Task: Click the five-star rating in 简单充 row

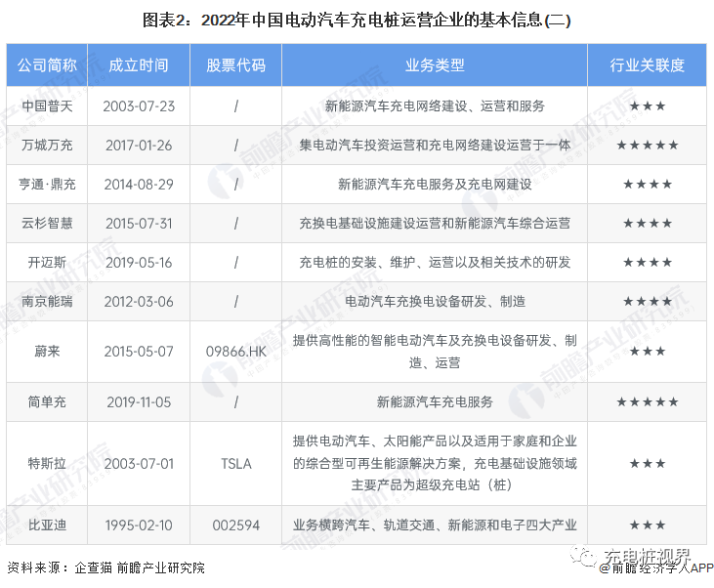Action: [647, 402]
